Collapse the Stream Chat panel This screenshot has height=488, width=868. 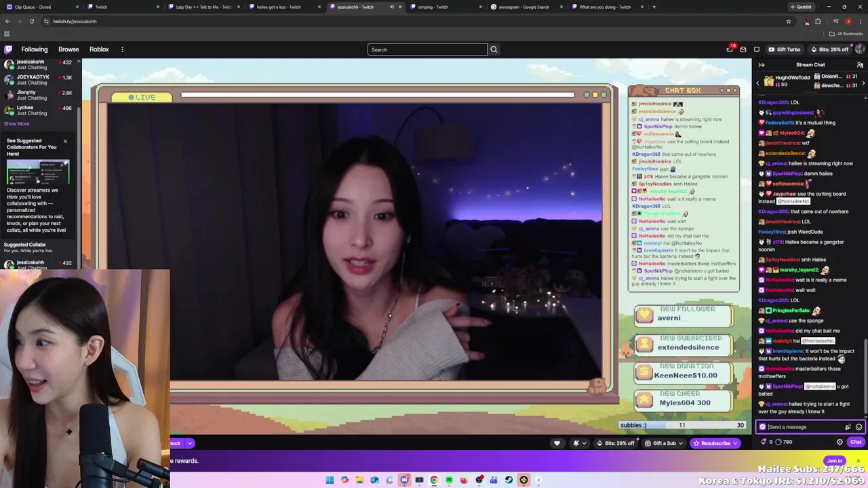click(x=762, y=64)
